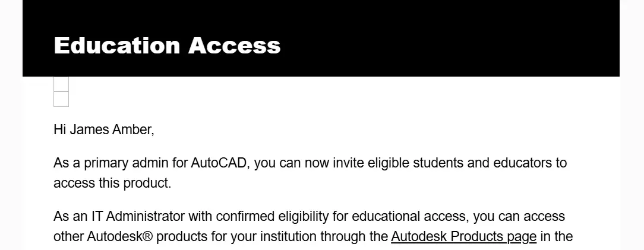Click the upper broken image placeholder
This screenshot has height=250, width=644.
[61, 84]
